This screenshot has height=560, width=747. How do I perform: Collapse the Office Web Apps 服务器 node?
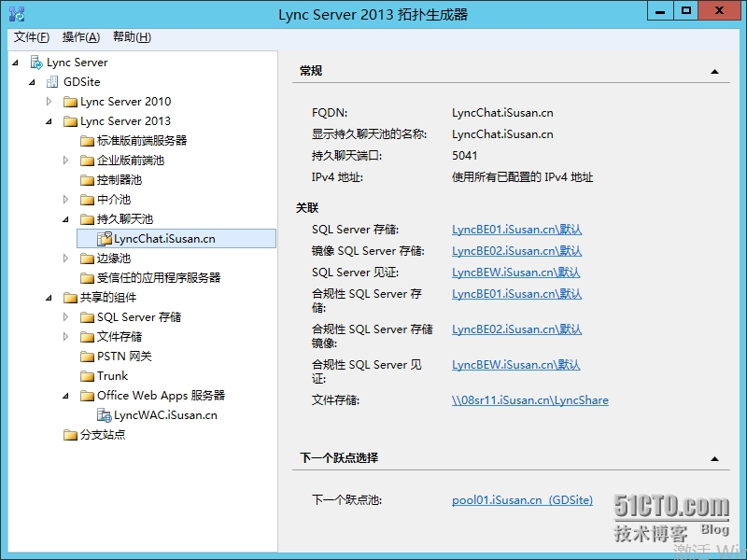pos(65,396)
